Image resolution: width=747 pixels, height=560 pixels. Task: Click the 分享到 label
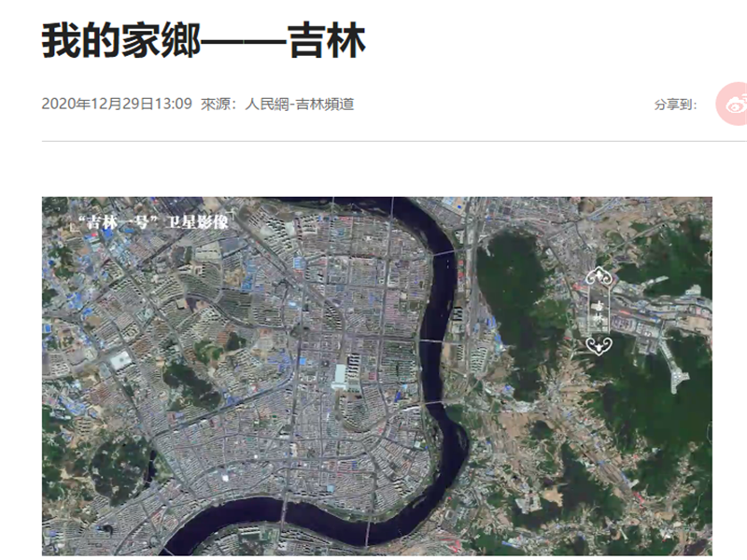pos(675,105)
